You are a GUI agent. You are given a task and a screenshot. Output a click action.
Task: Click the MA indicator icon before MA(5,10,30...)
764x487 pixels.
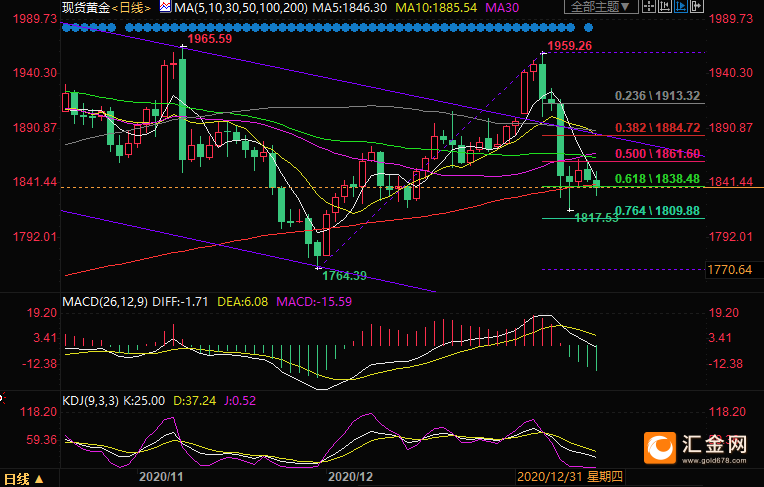166,7
